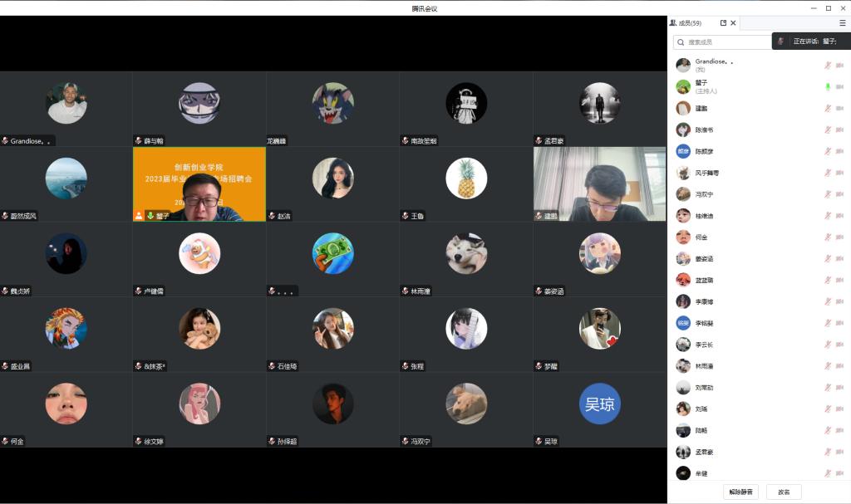Viewport: 851px width, 504px height.
Task: Click the 解除静音 unmute button
Action: point(740,492)
